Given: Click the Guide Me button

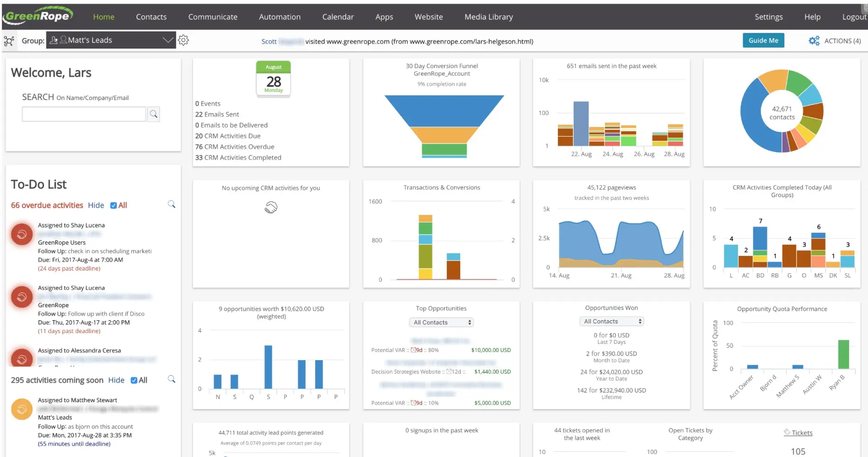Looking at the screenshot, I should [763, 40].
